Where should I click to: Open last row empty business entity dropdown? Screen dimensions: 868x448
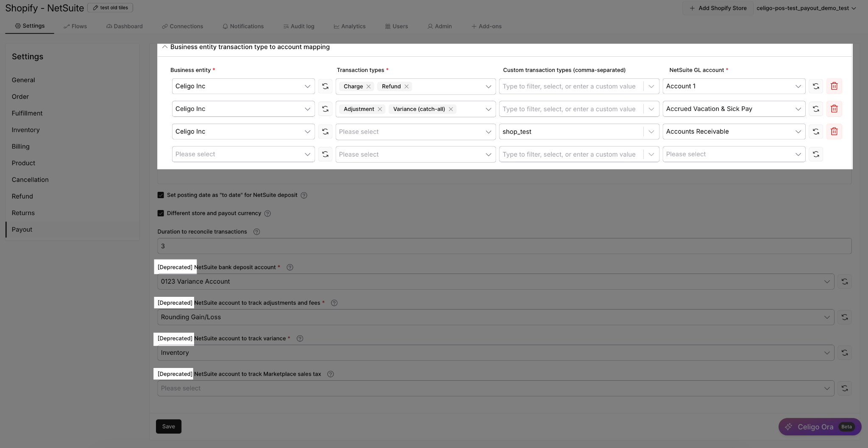point(243,154)
